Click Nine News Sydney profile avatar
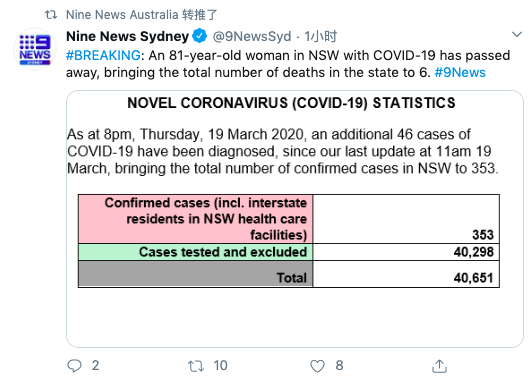 [35, 49]
